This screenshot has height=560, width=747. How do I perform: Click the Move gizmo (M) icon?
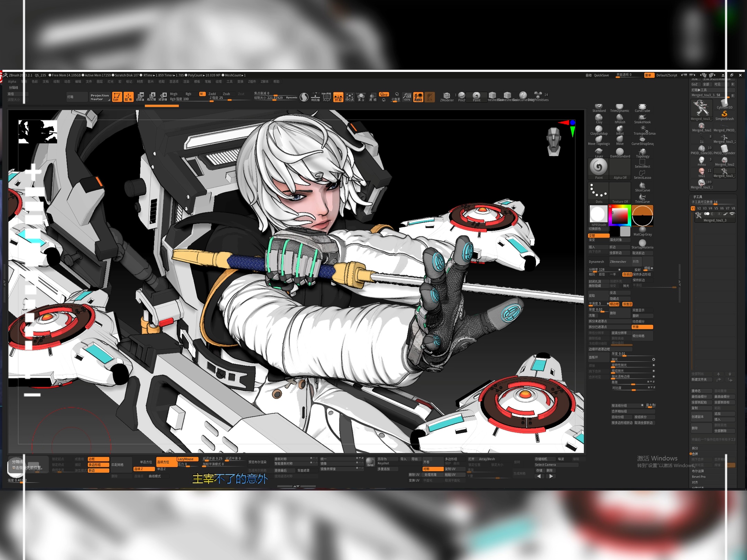(x=140, y=97)
